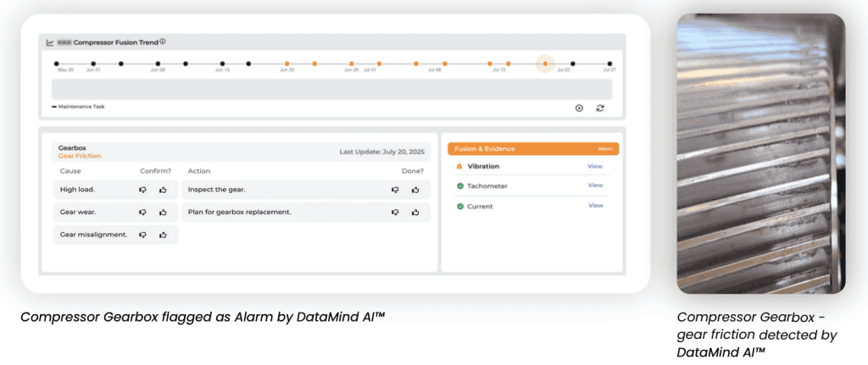The height and width of the screenshot is (365, 868).
Task: Select the Fusion & Evidence orange header
Action: click(533, 148)
